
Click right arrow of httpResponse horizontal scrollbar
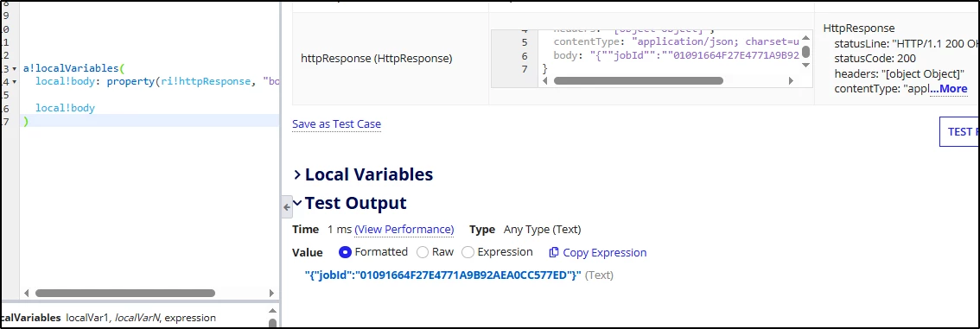(x=792, y=80)
